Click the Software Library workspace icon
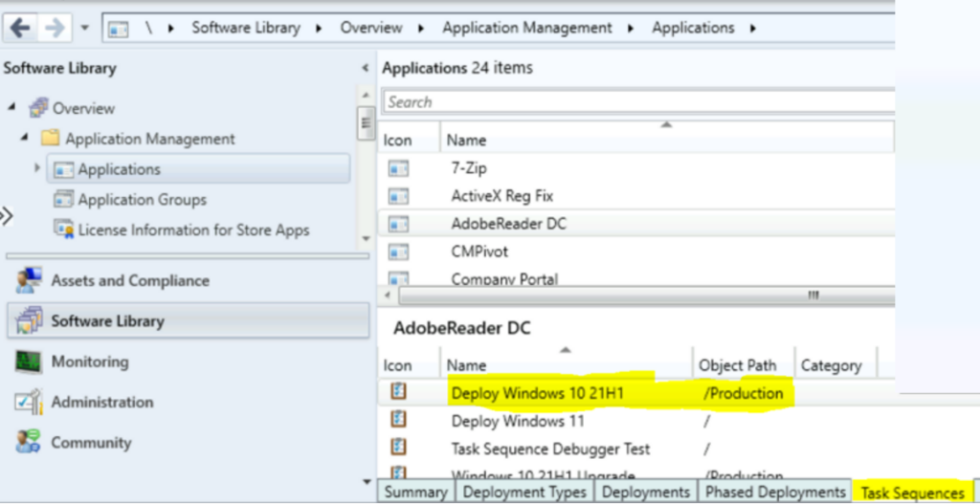The image size is (980, 504). 30,320
